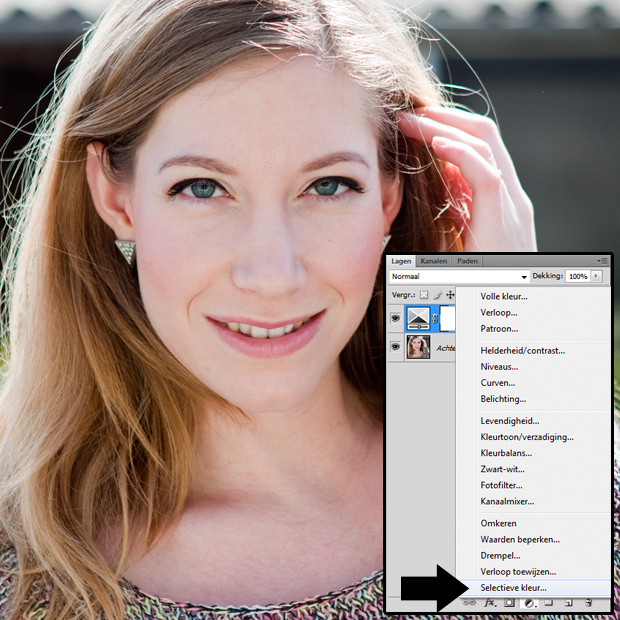This screenshot has width=620, height=620.
Task: Click the link layers icon at panel bottom
Action: click(470, 603)
